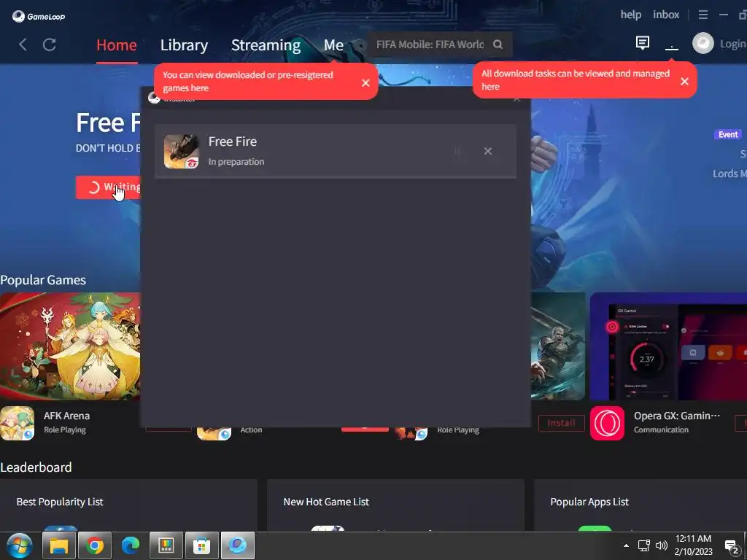Open the Best Popularity List card
747x560 pixels.
(x=128, y=505)
